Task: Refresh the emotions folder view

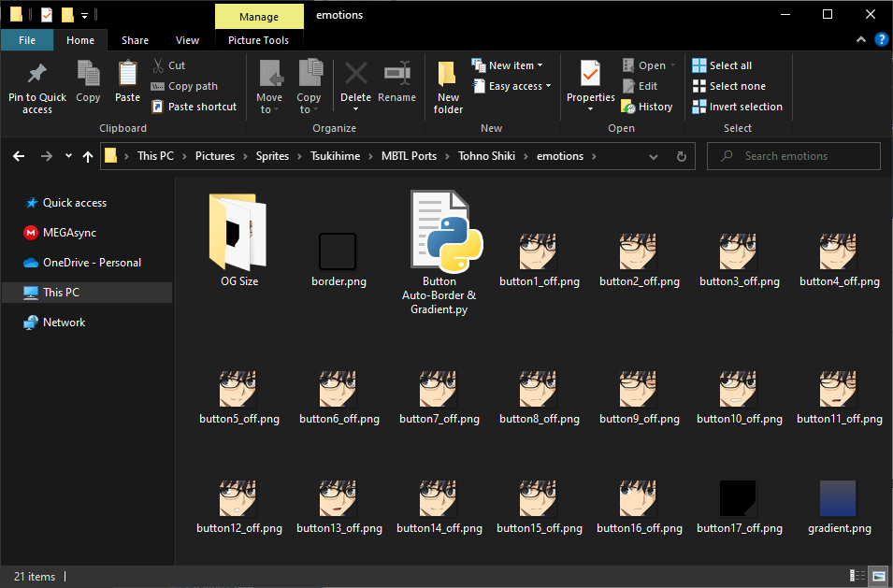Action: pyautogui.click(x=681, y=156)
